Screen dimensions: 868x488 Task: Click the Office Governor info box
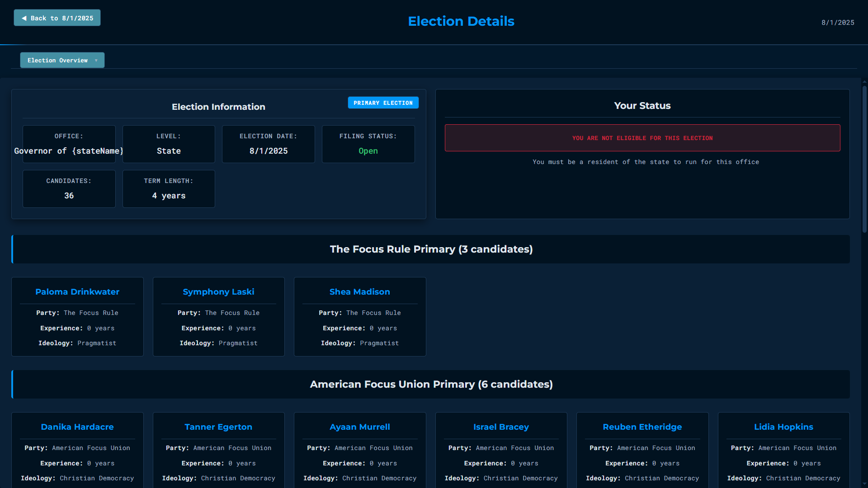tap(69, 144)
